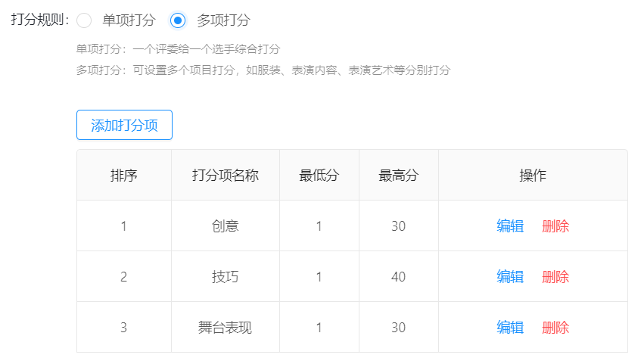Select the 单项打分 radio button
This screenshot has width=641, height=364.
click(x=84, y=20)
